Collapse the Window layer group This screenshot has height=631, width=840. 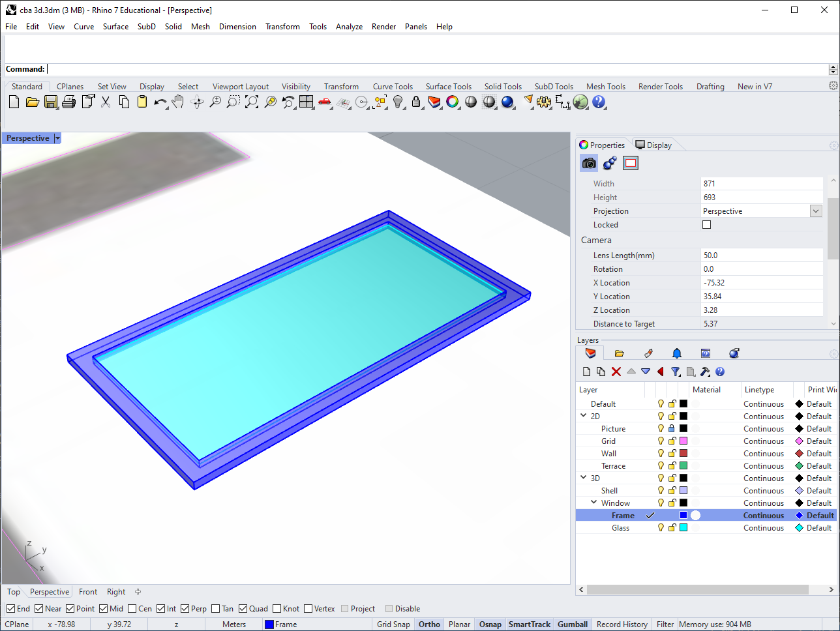[594, 503]
